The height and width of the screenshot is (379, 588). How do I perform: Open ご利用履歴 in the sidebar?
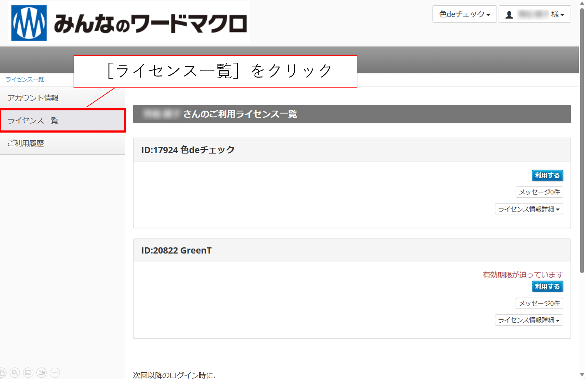pos(26,143)
